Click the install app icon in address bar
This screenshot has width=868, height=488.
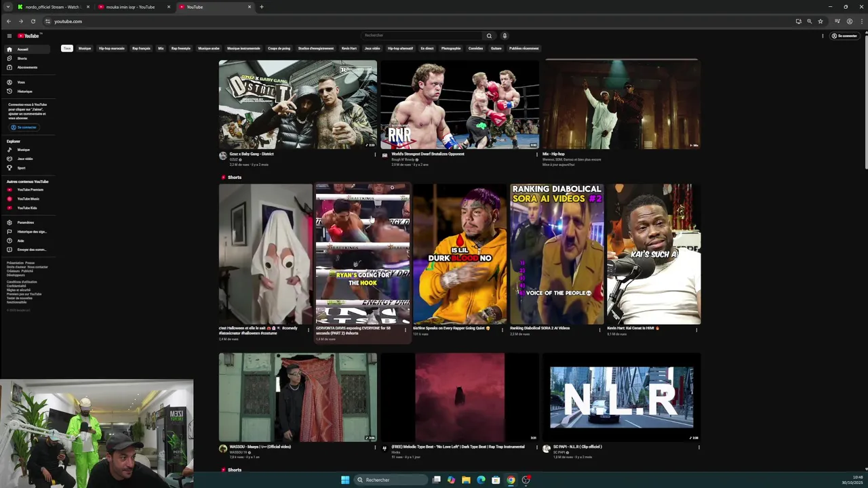coord(798,21)
